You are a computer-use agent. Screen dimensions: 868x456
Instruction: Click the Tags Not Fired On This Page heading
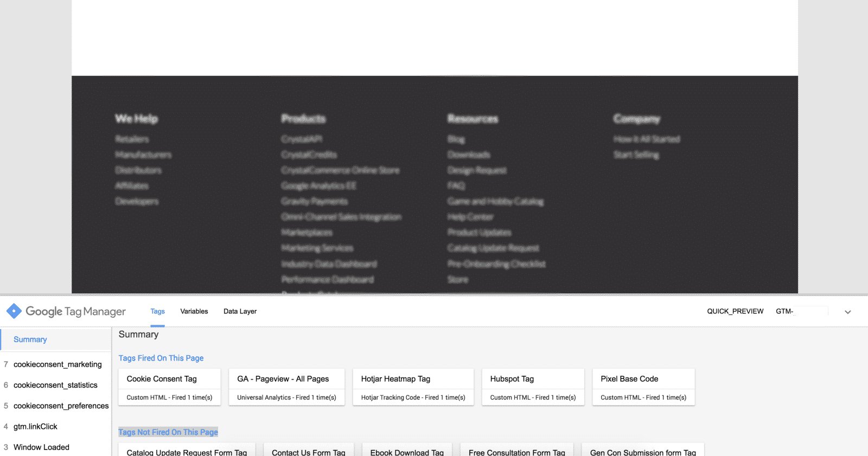point(168,432)
